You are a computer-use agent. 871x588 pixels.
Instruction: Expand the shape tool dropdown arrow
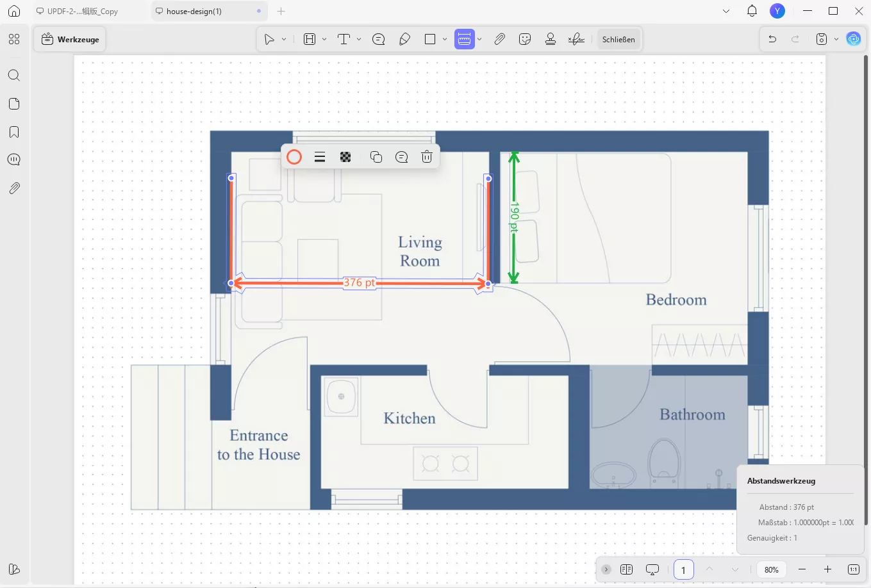coord(445,39)
